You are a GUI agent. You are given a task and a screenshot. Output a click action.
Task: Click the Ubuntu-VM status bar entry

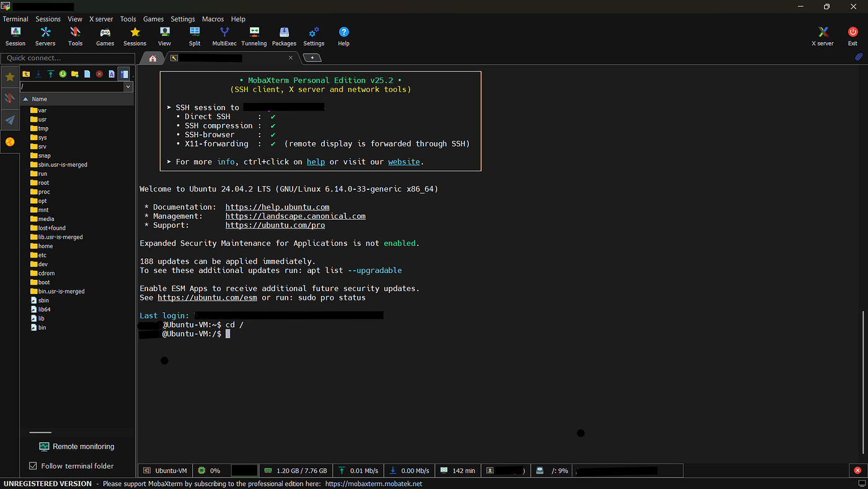[166, 470]
